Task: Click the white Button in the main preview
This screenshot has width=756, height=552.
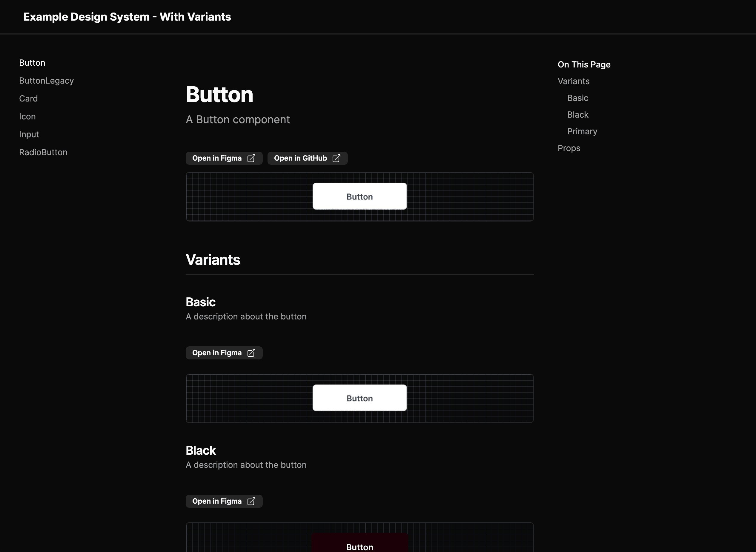Action: 359,196
